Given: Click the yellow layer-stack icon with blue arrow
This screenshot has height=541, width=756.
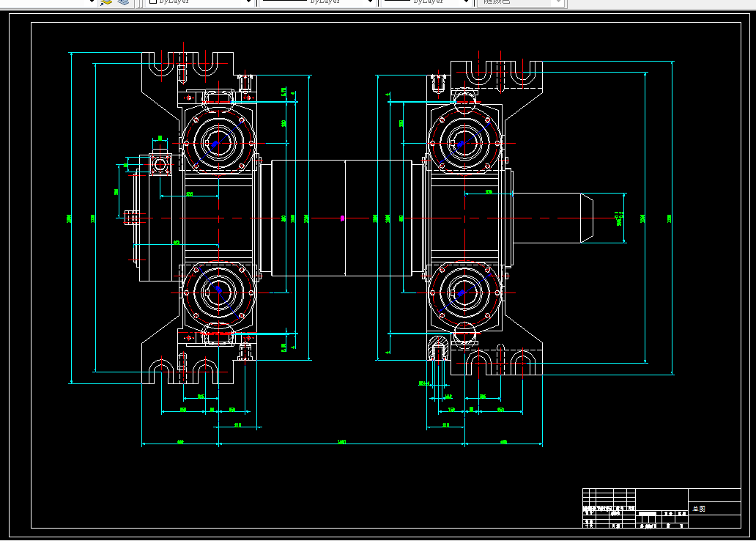Looking at the screenshot, I should 106,2.
